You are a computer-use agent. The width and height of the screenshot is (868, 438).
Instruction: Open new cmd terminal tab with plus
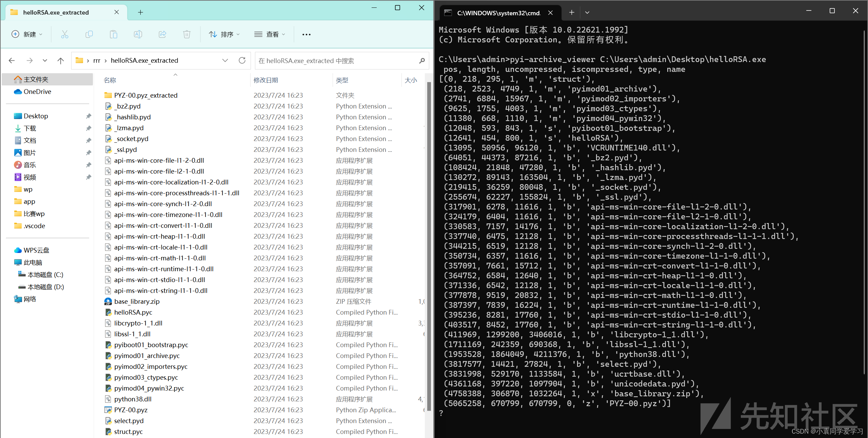(572, 13)
